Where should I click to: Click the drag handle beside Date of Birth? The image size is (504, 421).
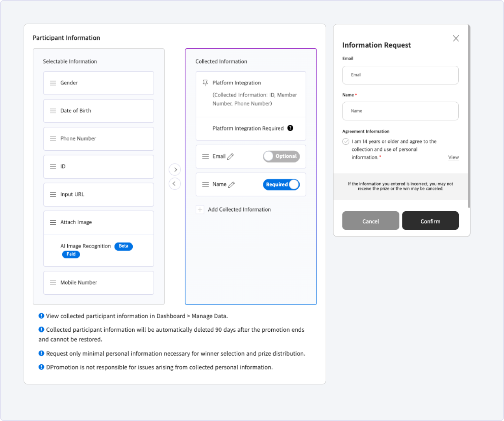53,111
